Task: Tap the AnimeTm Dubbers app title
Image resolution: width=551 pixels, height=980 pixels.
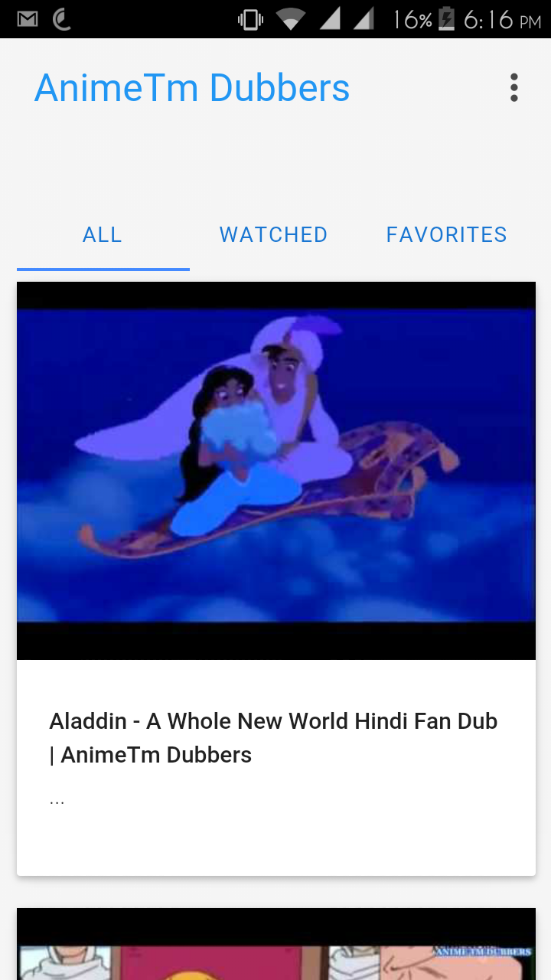Action: 192,88
